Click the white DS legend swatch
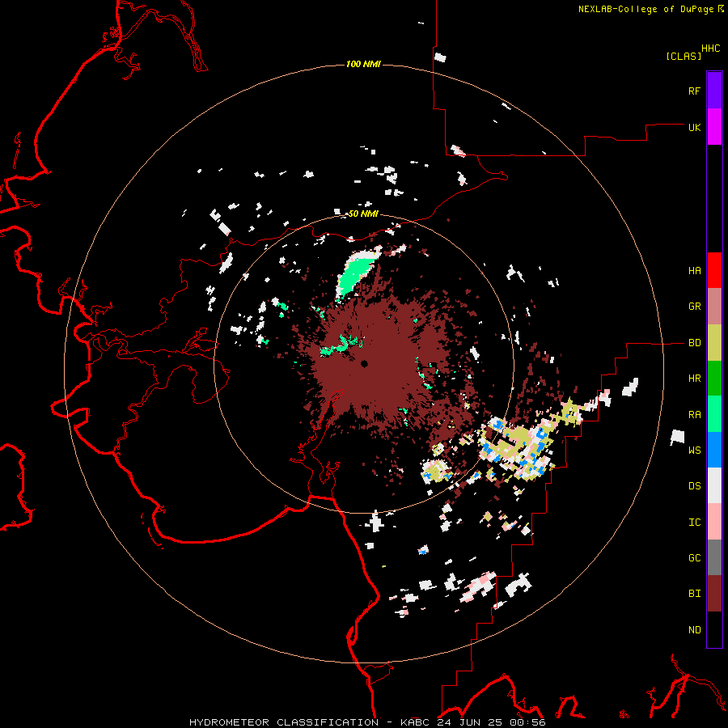Screen dimensions: 728x728 [x=714, y=485]
